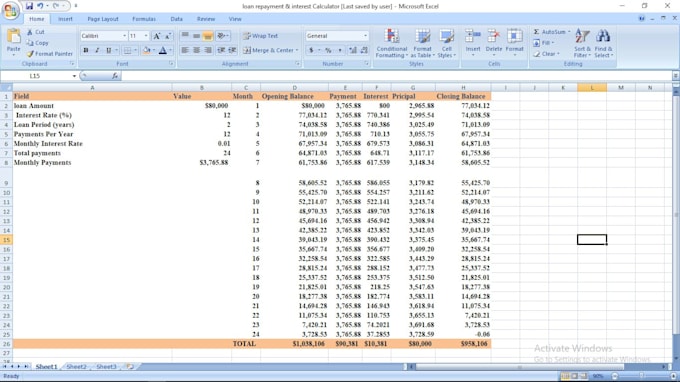680x382 pixels.
Task: Expand the Calibri font name dropdown
Action: click(124, 36)
